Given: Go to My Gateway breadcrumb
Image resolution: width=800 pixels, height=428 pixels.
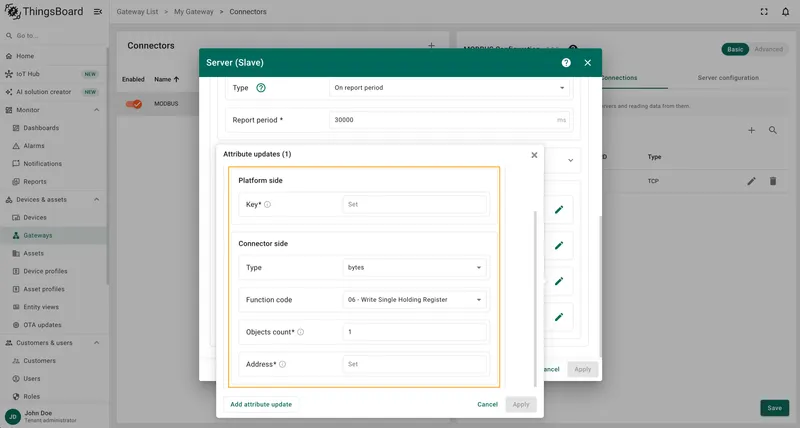Looking at the screenshot, I should click(x=193, y=12).
